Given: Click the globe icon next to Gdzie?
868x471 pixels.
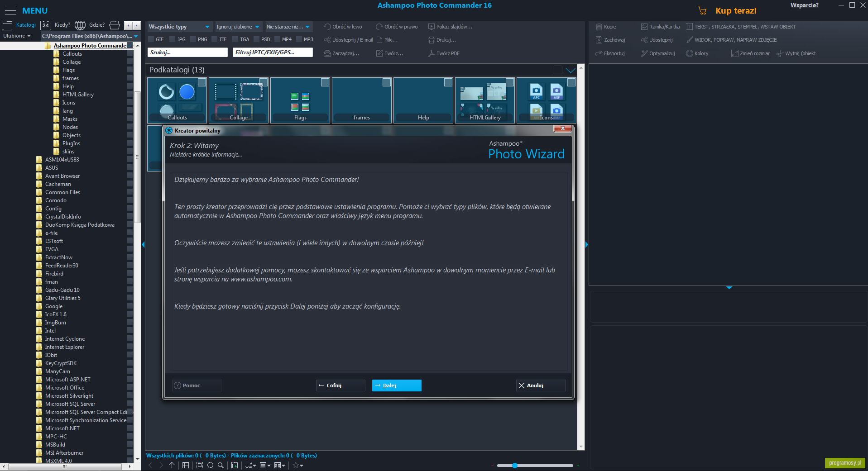Looking at the screenshot, I should (x=80, y=25).
